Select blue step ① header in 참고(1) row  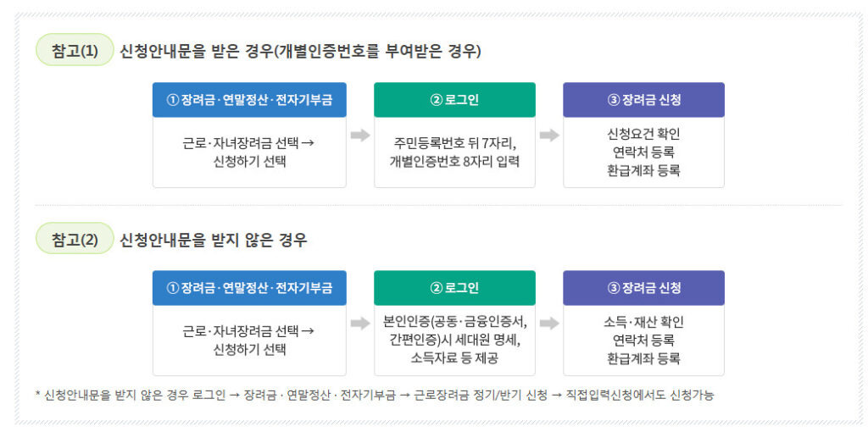coord(249,100)
